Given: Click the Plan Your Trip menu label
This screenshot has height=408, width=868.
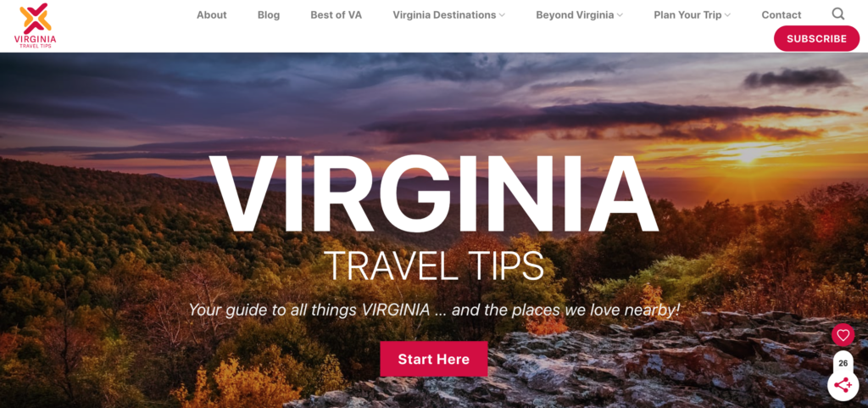Looking at the screenshot, I should point(687,15).
